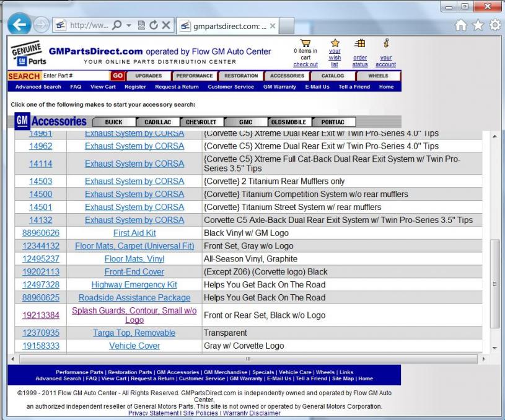The width and height of the screenshot is (505, 420).
Task: Open the First Aid Kit link
Action: (134, 233)
